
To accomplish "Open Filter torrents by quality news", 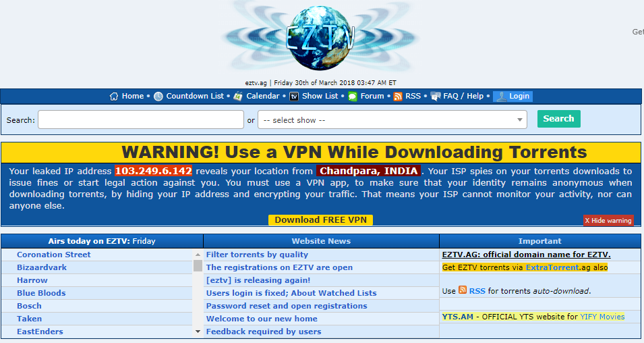I will click(x=257, y=255).
